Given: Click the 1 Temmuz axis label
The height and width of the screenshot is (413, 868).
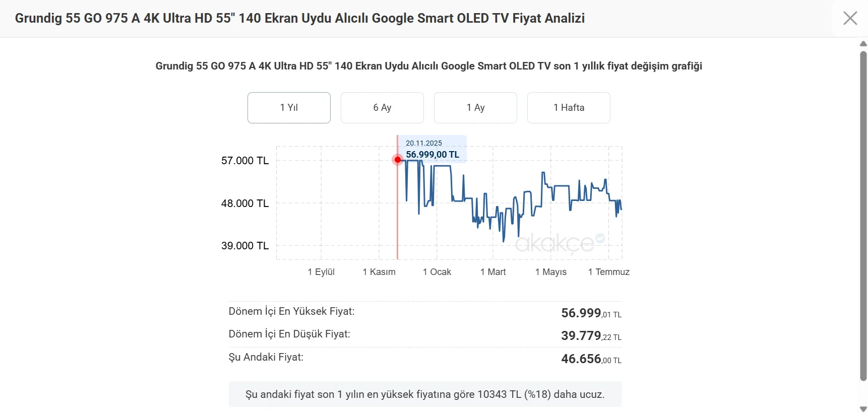Looking at the screenshot, I should click(x=609, y=272).
